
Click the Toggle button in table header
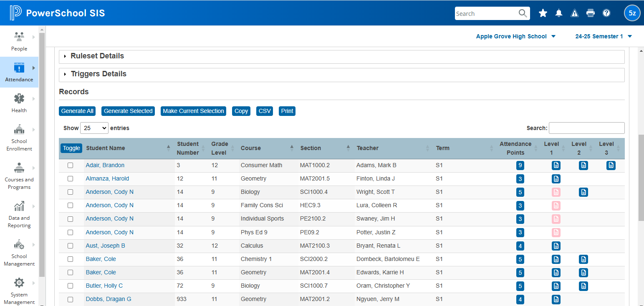[71, 148]
